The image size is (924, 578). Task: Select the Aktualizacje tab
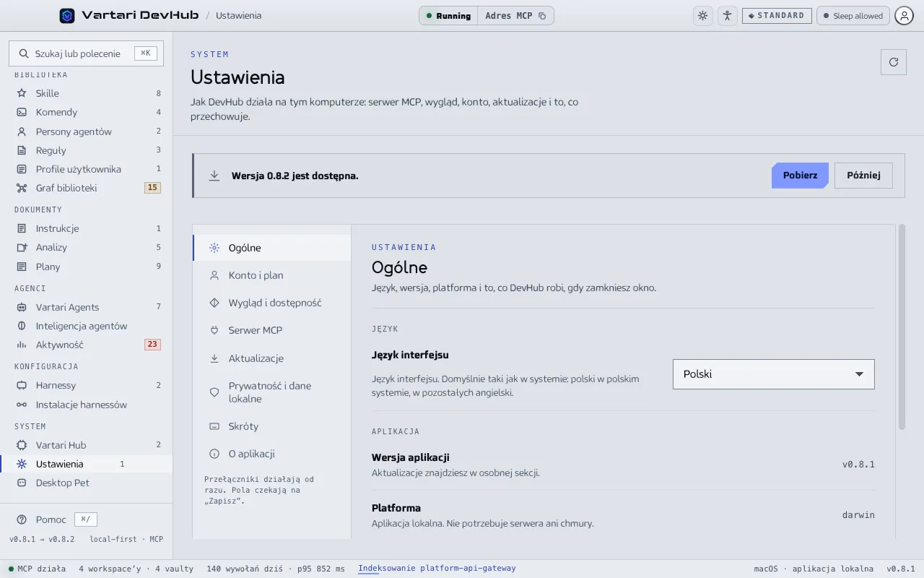[x=272, y=358]
